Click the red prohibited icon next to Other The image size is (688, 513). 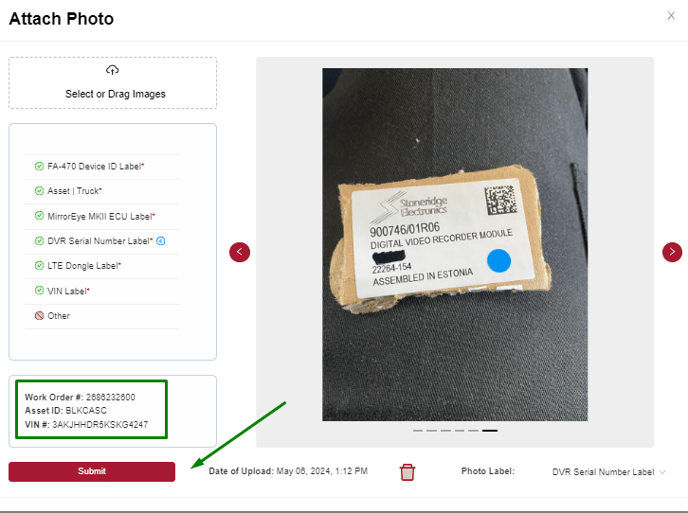[39, 316]
